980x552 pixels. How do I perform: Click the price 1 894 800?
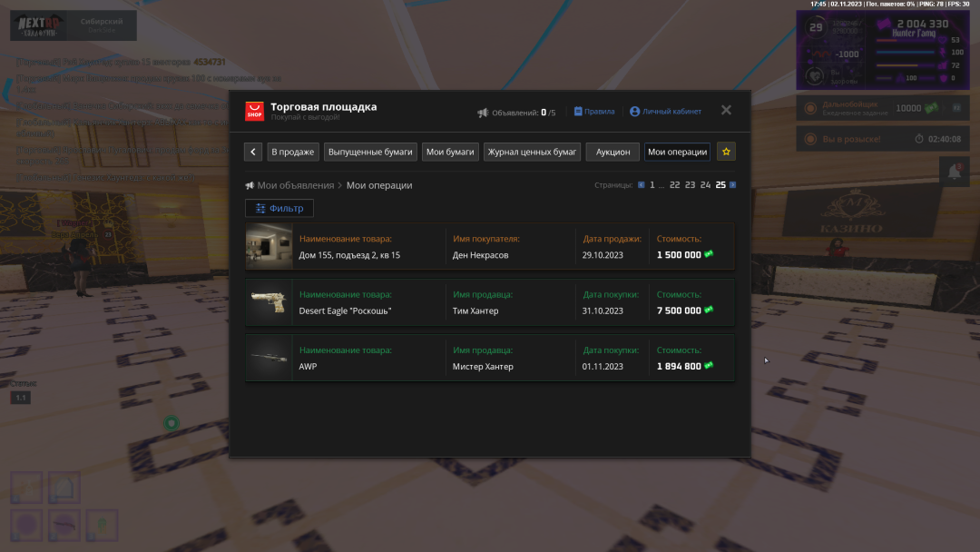click(x=679, y=366)
